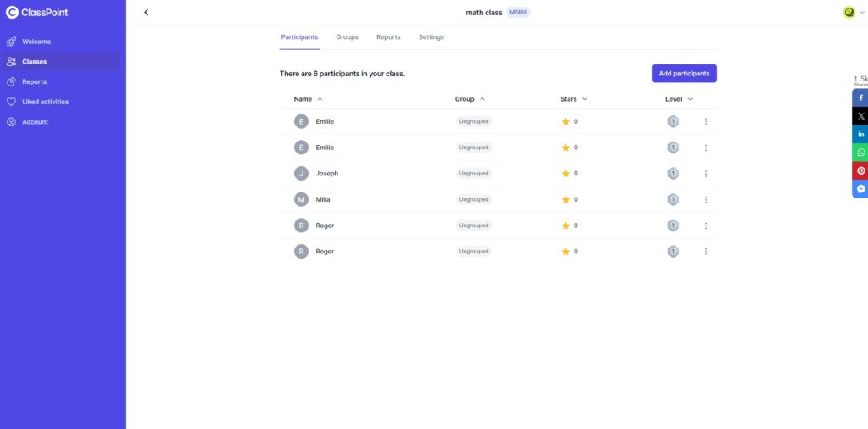Open the Welcome rocket icon in sidebar

click(11, 42)
